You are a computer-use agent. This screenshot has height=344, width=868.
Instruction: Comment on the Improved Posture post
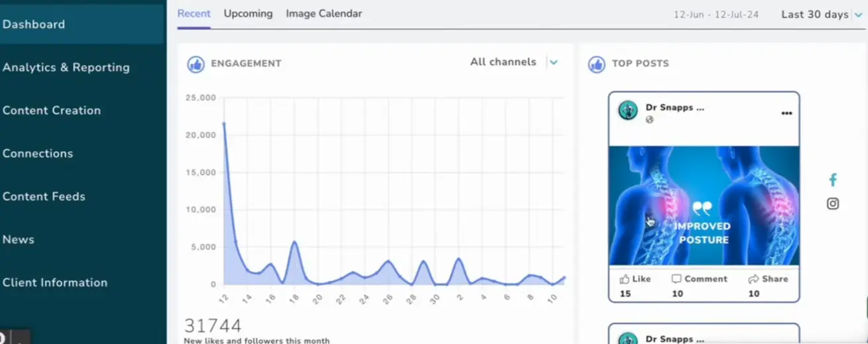(x=699, y=279)
